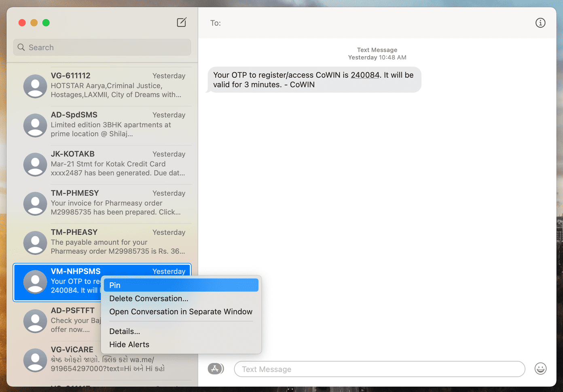Click the compose new message icon

coord(182,22)
